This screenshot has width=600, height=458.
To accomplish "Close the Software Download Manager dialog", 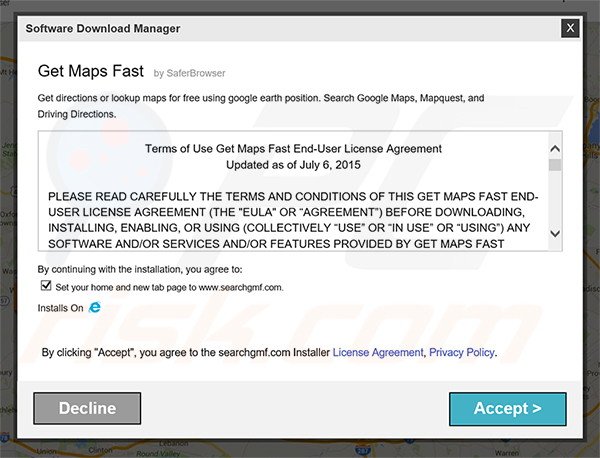I will point(570,28).
